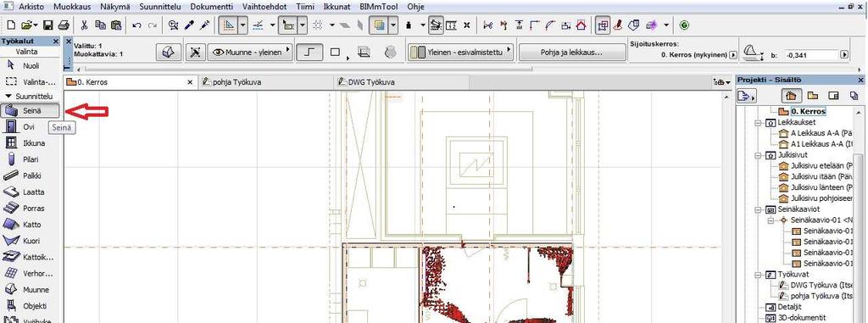Image resolution: width=868 pixels, height=323 pixels.
Task: Click the Save disk icon
Action: point(48,25)
